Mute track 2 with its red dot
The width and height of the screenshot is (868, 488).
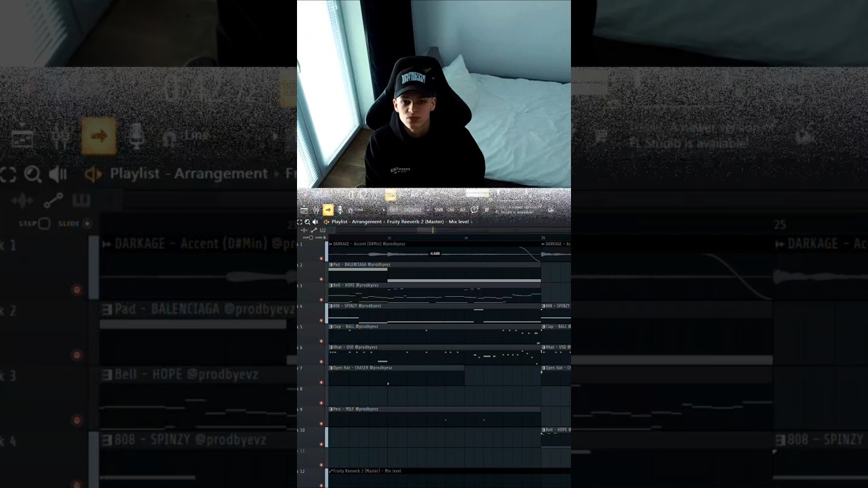coord(321,279)
